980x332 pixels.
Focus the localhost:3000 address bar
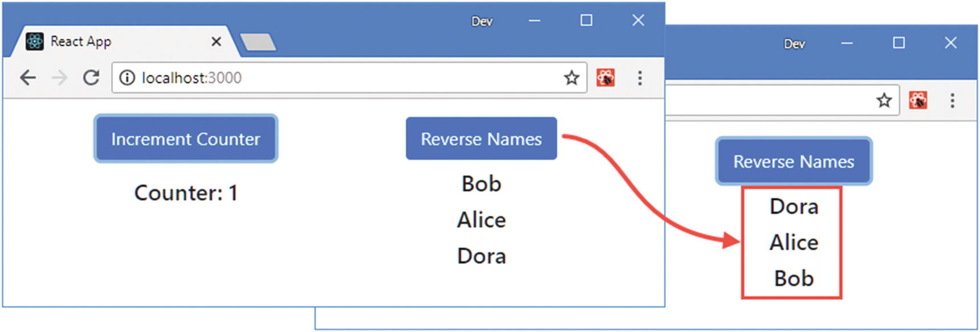(x=342, y=77)
